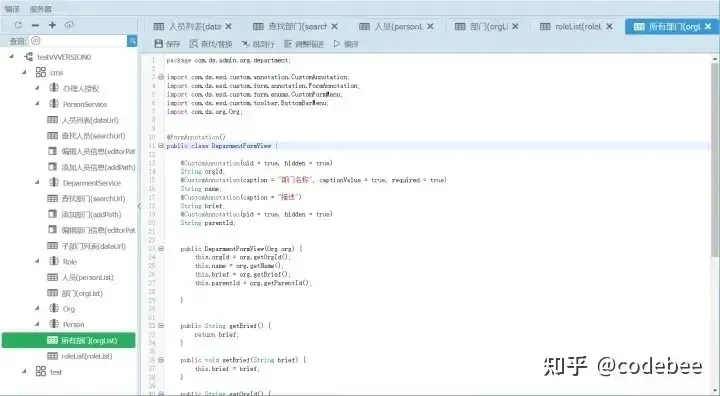The image size is (720, 396).
Task: Collapse the cms tree node
Action: 24,72
